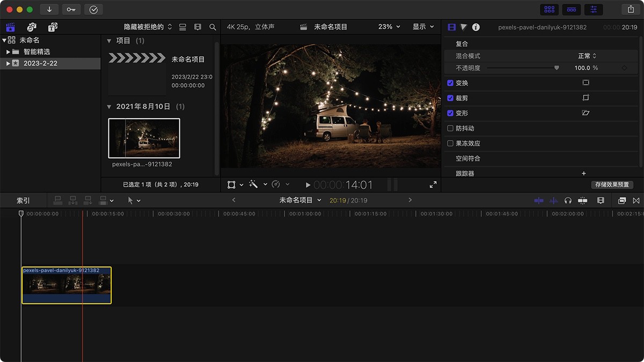Click the share export icon
The height and width of the screenshot is (362, 644).
pyautogui.click(x=630, y=10)
